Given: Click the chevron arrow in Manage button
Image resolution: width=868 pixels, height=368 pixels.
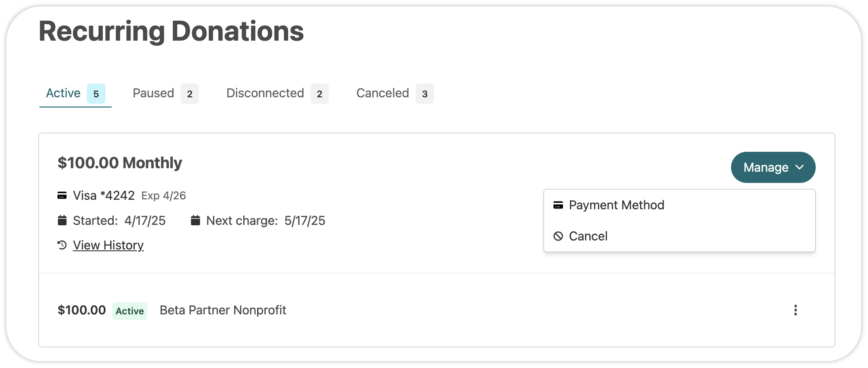Looking at the screenshot, I should coord(800,167).
